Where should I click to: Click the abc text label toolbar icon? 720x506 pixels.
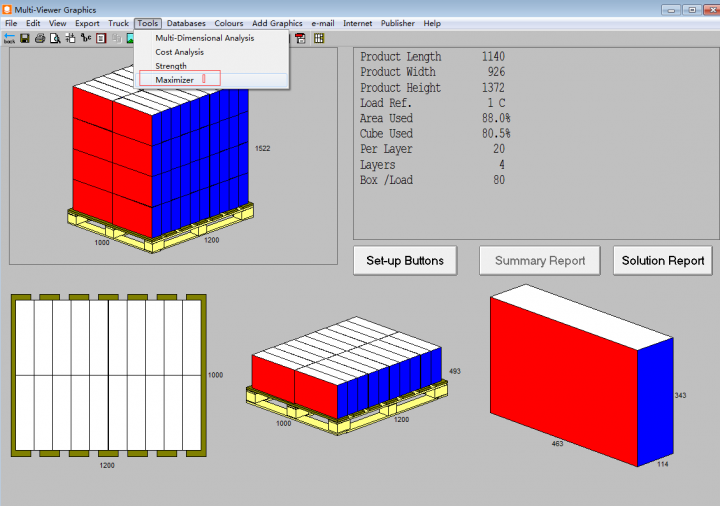coord(85,38)
